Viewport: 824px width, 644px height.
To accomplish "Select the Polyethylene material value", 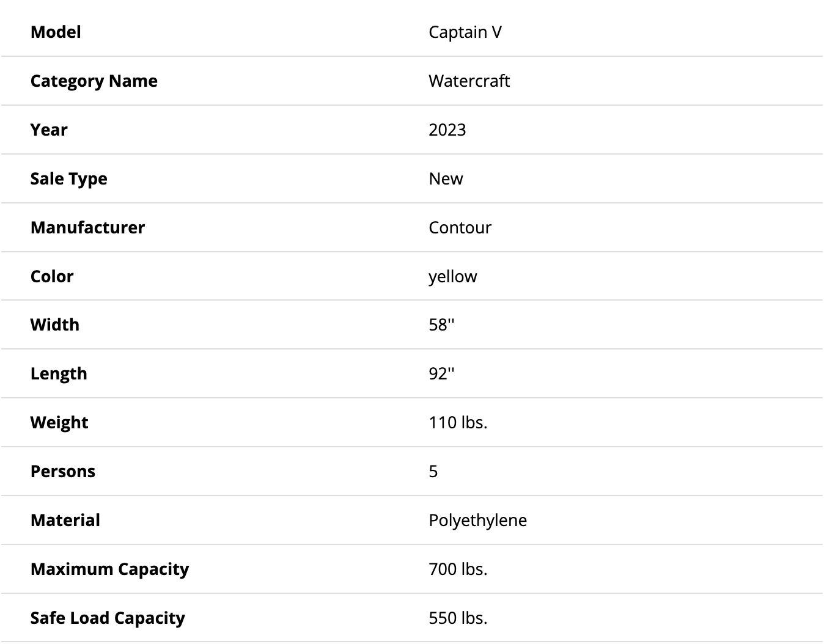I will [477, 520].
